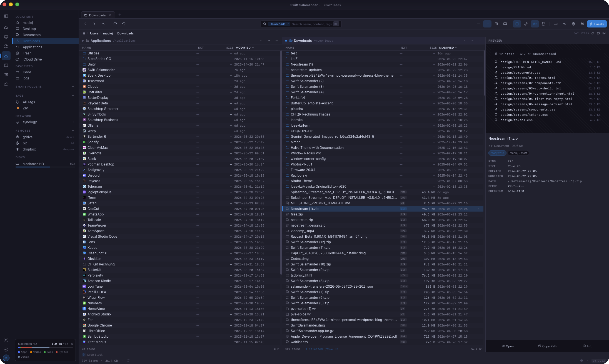Open history with the clock arrow icon

click(124, 24)
